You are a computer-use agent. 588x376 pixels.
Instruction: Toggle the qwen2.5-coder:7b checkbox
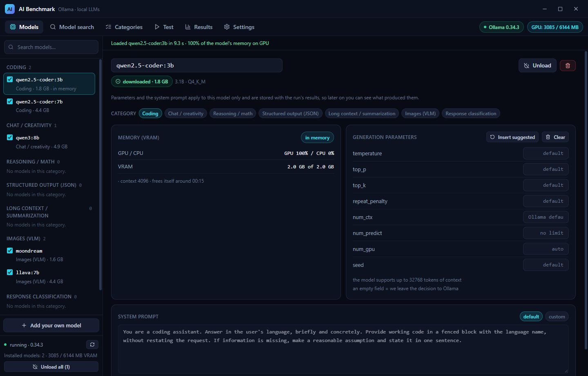pos(10,101)
